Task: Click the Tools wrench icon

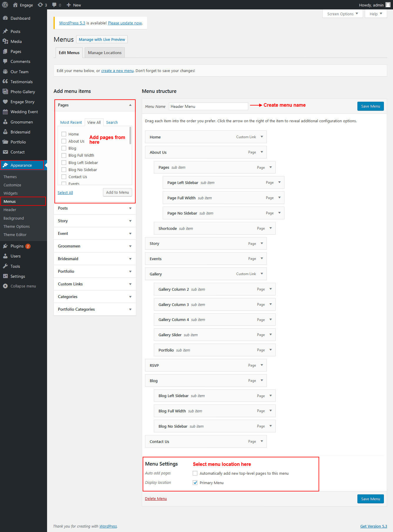Action: [x=5, y=266]
